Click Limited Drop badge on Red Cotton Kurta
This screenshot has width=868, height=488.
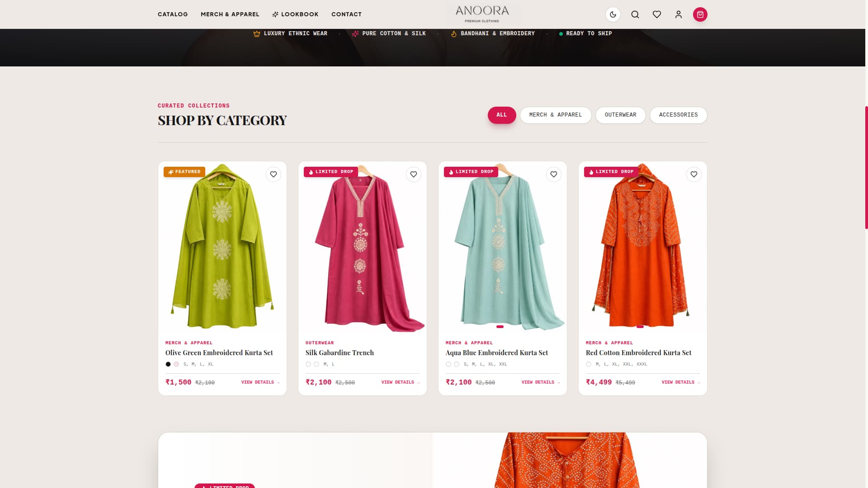[x=611, y=172]
